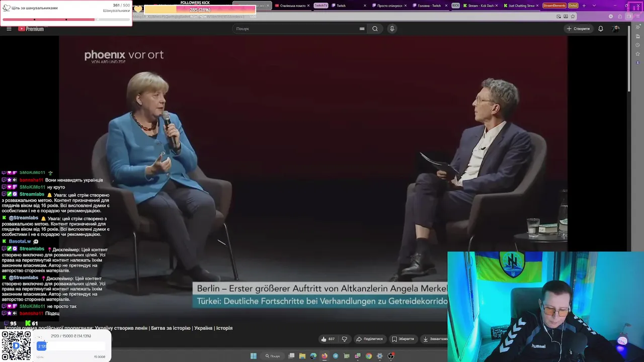This screenshot has height=362, width=644.
Task: Start voice search with the microphone icon
Action: (392, 29)
